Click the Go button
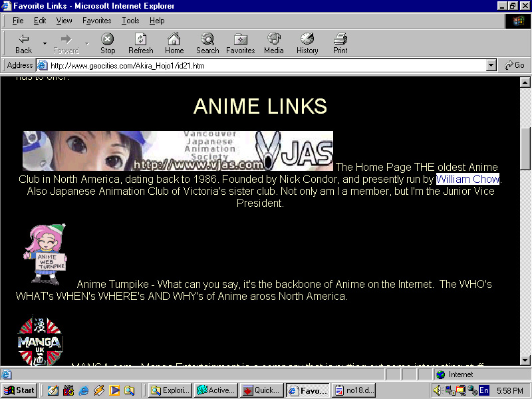 pyautogui.click(x=515, y=65)
